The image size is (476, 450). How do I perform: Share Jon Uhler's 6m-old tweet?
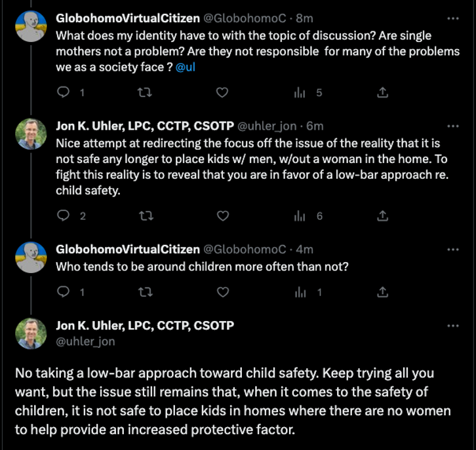coord(384,216)
